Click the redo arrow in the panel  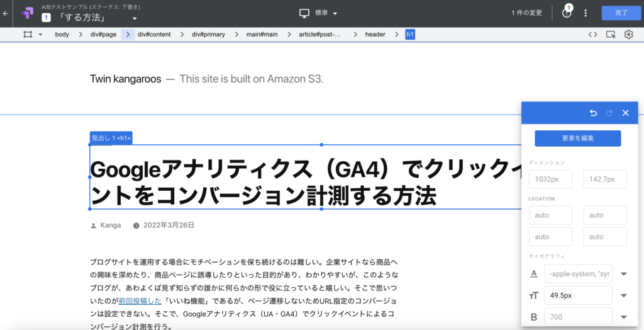(x=609, y=113)
